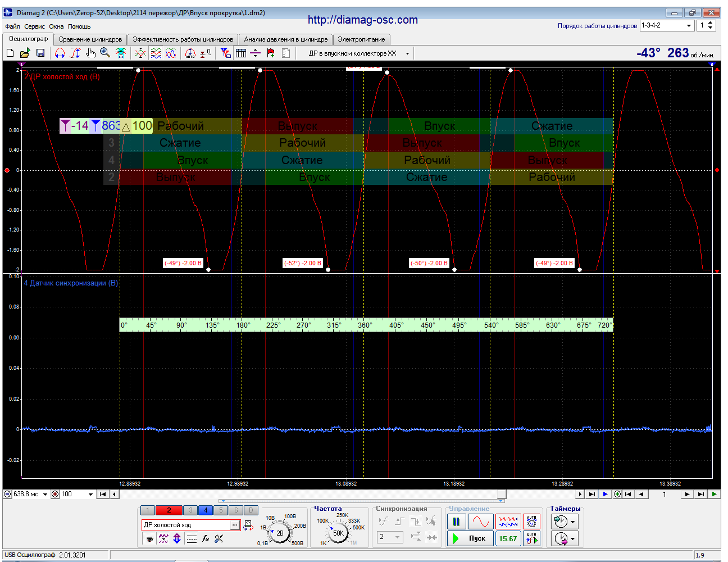Click the stacked waveforms icon

click(x=156, y=53)
